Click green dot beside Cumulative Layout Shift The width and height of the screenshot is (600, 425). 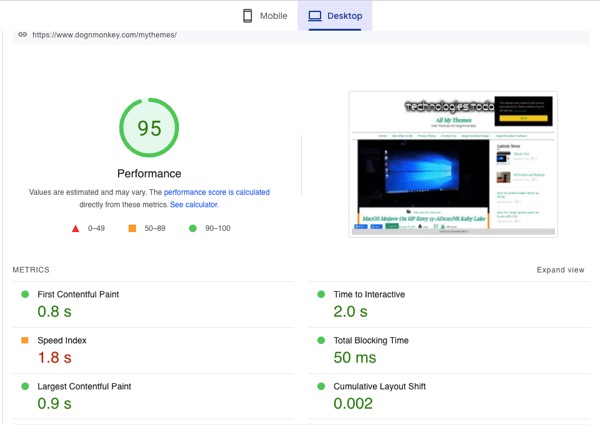pos(321,386)
